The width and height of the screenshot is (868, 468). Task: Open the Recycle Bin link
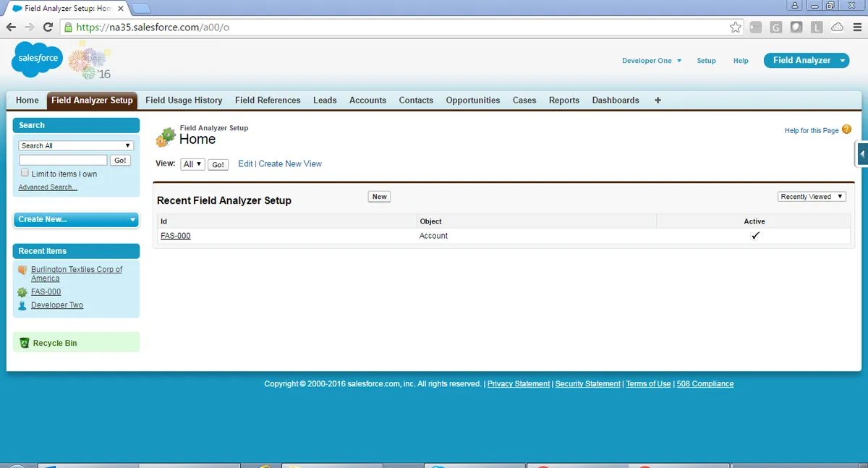click(x=55, y=344)
